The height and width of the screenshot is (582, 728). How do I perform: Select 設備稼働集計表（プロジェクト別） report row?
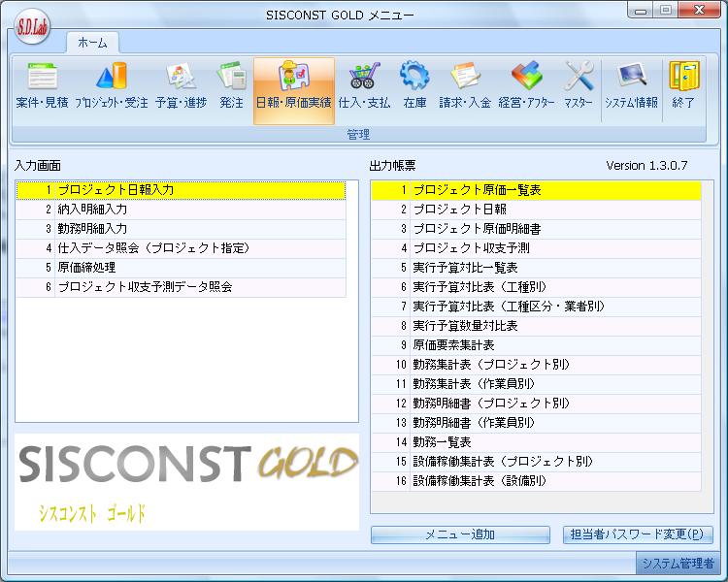536,463
